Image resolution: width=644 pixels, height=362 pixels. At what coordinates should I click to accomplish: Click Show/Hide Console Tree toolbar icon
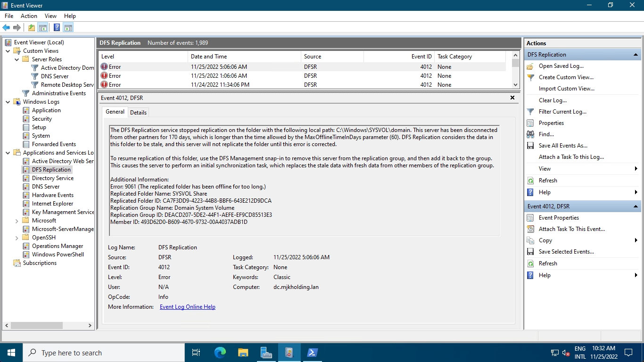tap(42, 27)
